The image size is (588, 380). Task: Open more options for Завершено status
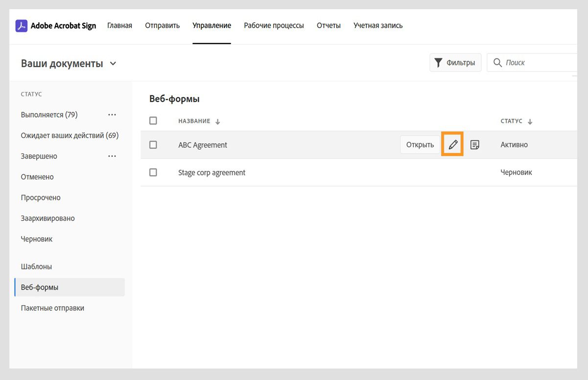coord(112,156)
